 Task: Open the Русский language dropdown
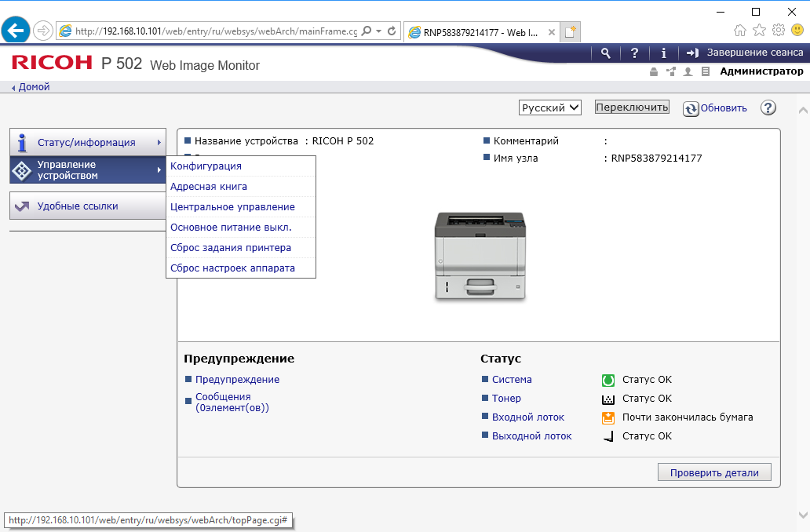click(549, 107)
